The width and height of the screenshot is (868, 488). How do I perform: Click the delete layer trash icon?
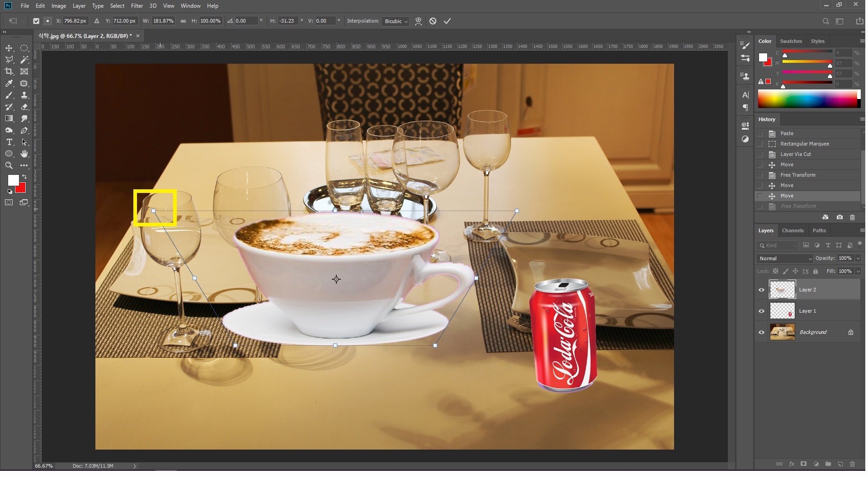(x=852, y=464)
